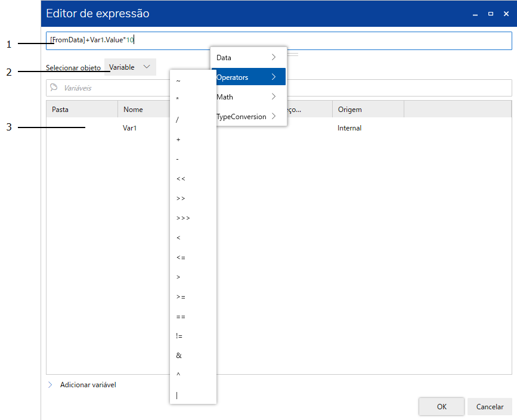Viewport: 517px width, 420px height.
Task: Sort by the Pasta column header
Action: click(82, 110)
